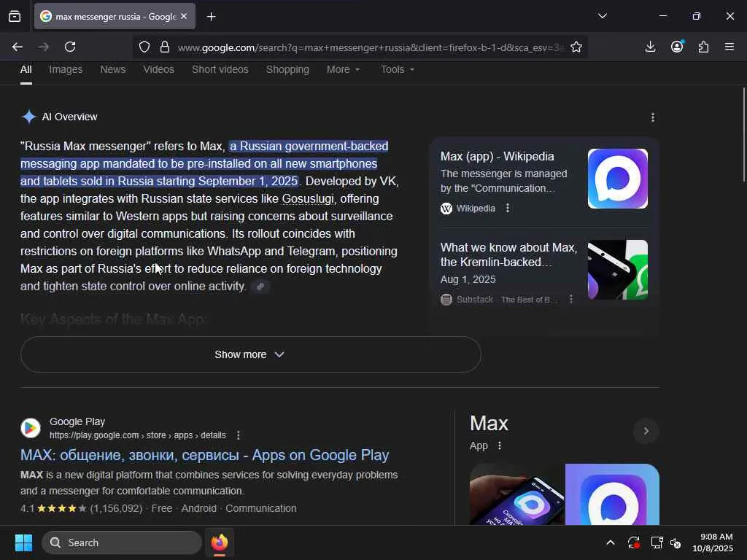The height and width of the screenshot is (560, 747).
Task: Click the Firefox taskbar icon
Action: click(219, 542)
